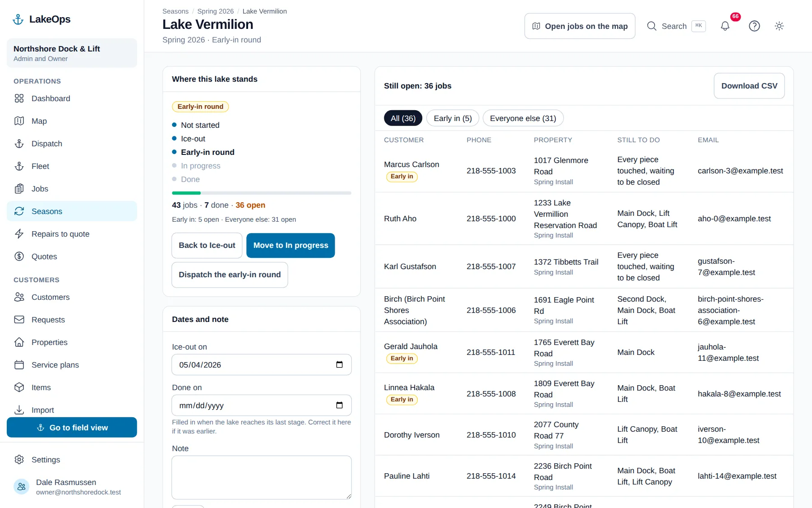This screenshot has width=812, height=508.
Task: Open Requests in the sidebar
Action: click(x=72, y=320)
